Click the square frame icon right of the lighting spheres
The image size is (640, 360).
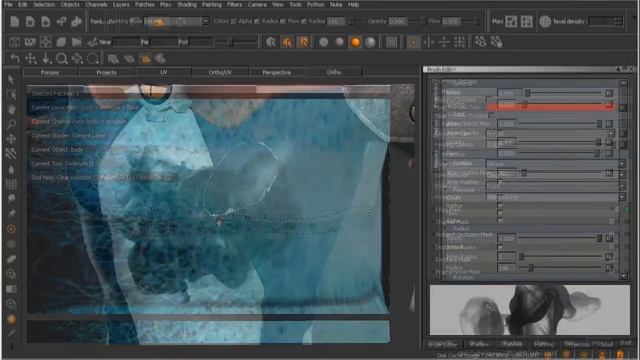pos(391,42)
